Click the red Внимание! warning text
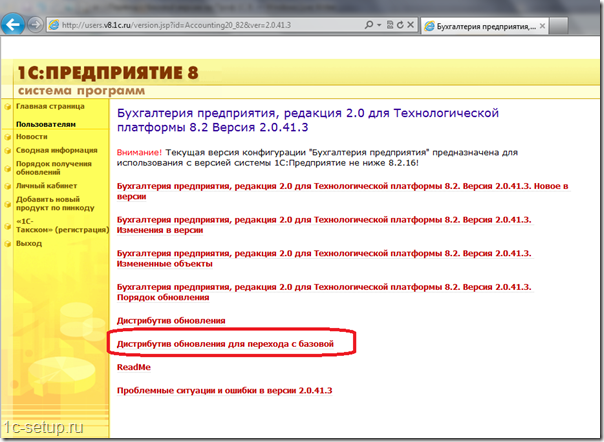The height and width of the screenshot is (442, 604). (139, 152)
